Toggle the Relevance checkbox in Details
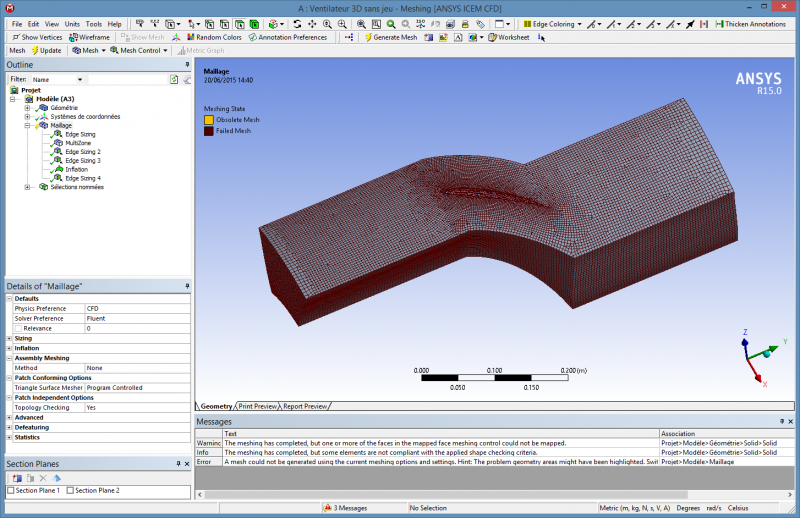This screenshot has width=800, height=518. [x=17, y=328]
